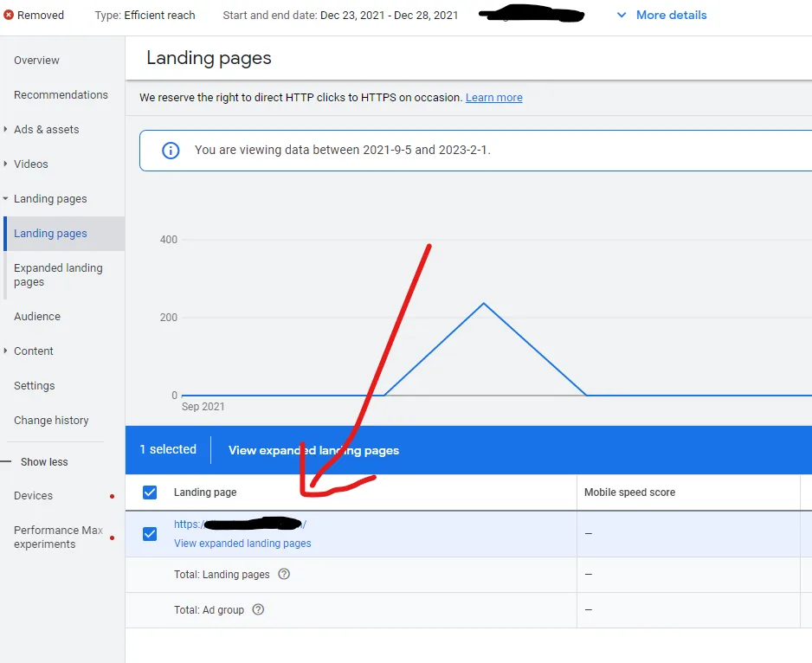812x663 pixels.
Task: Click the info icon in date notice
Action: 171,151
